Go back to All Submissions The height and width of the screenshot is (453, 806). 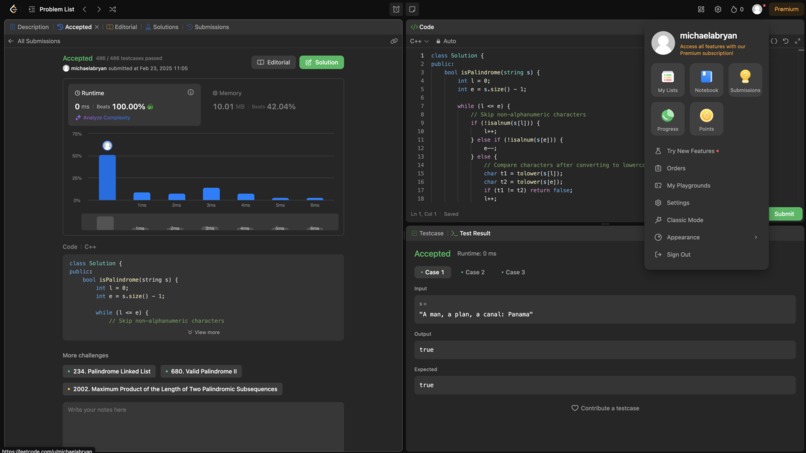(34, 41)
